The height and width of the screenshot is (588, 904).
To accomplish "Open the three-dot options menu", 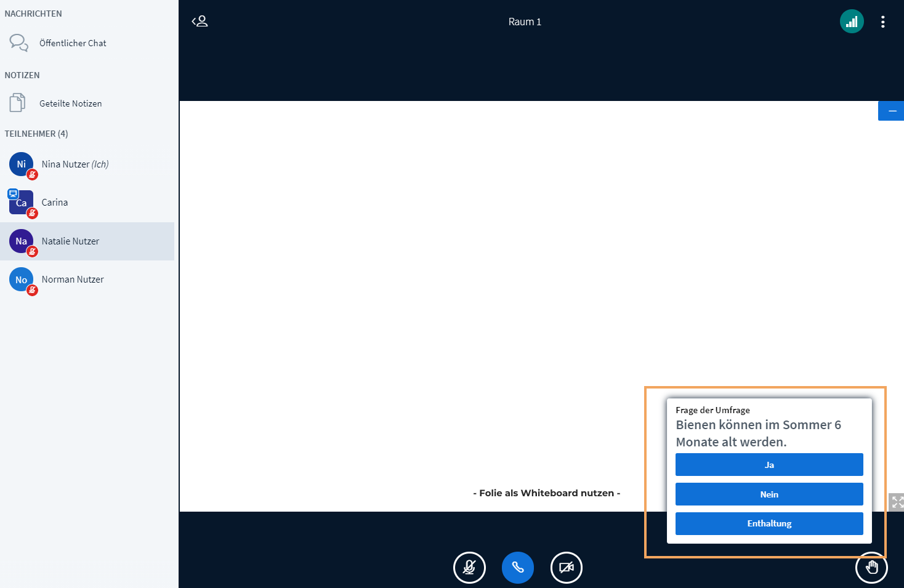I will [882, 22].
